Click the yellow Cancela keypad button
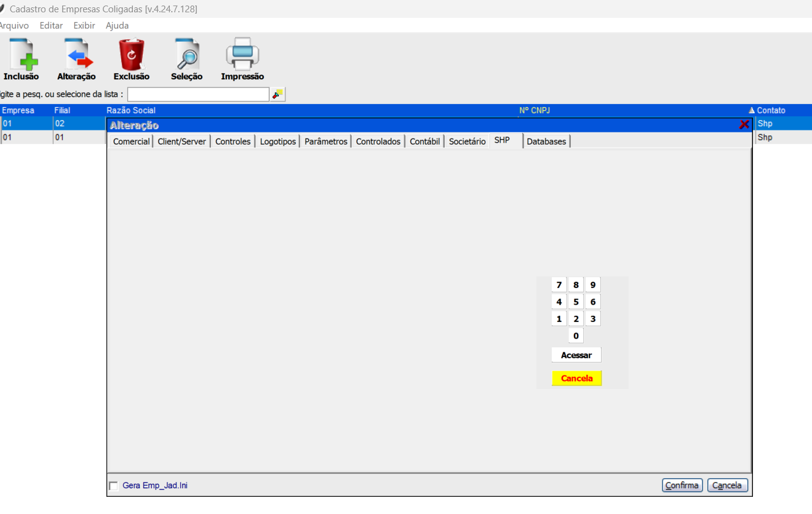Viewport: 812px width, 514px height. pyautogui.click(x=576, y=379)
